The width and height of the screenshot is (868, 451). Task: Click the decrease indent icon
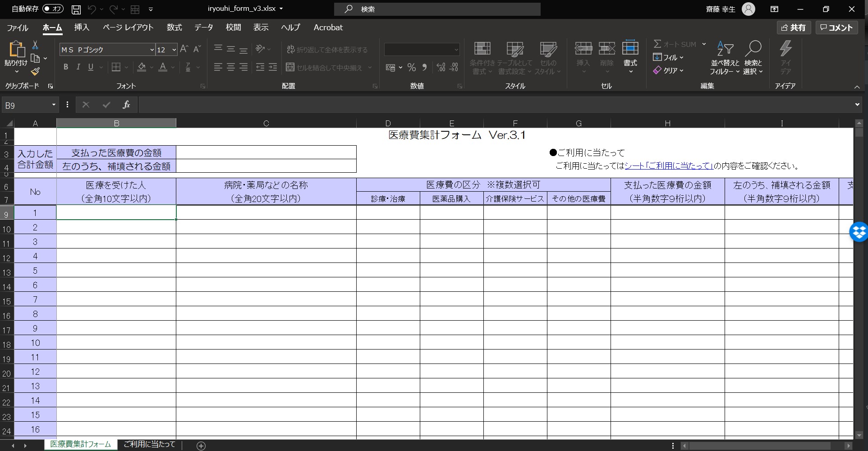pyautogui.click(x=260, y=67)
